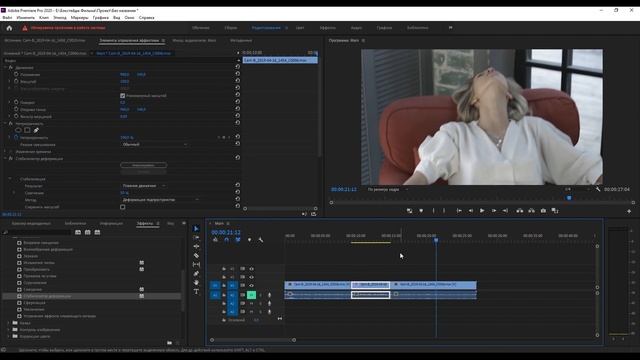The height and width of the screenshot is (360, 640).
Task: Open Program monitor settings wrench
Action: tap(598, 189)
